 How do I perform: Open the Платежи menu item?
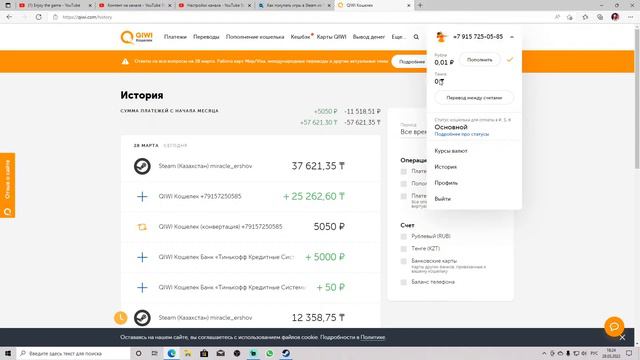pyautogui.click(x=175, y=37)
